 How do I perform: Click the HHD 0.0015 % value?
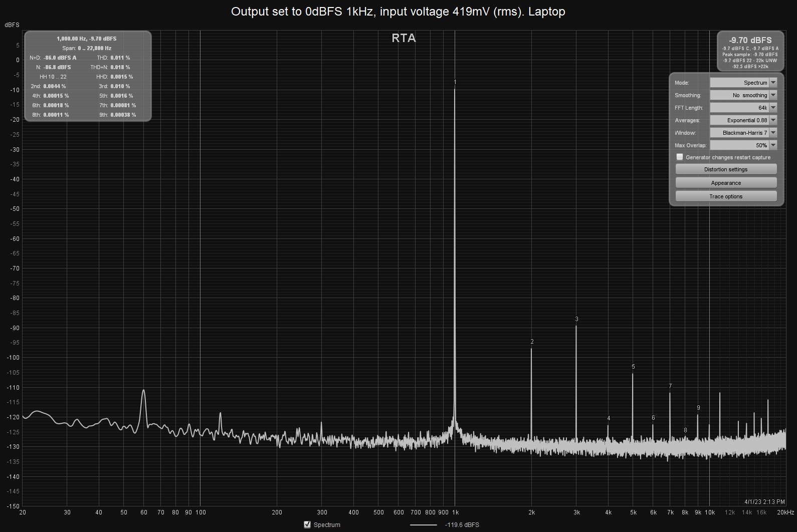pyautogui.click(x=122, y=77)
